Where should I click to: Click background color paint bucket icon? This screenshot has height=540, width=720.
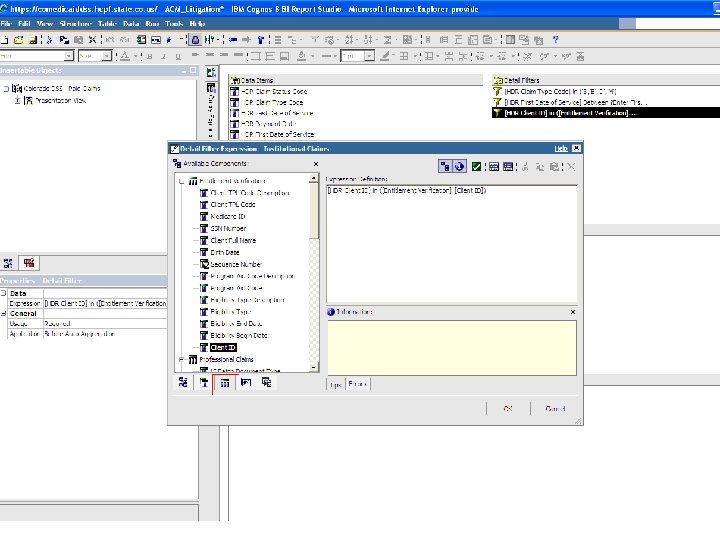pos(302,56)
